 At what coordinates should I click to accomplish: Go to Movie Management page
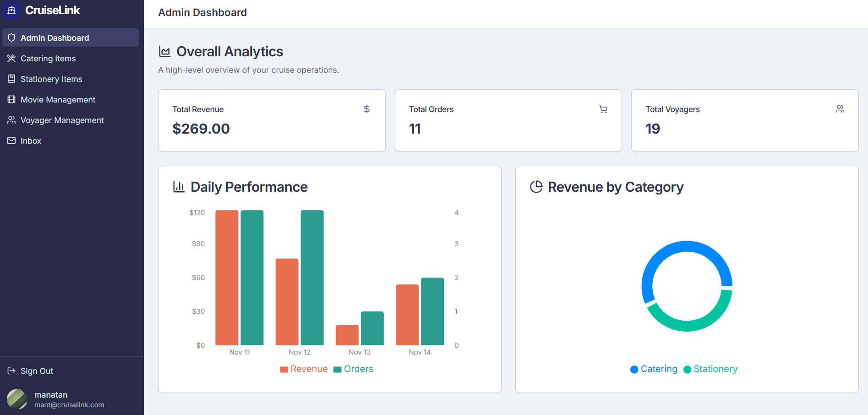pyautogui.click(x=58, y=99)
